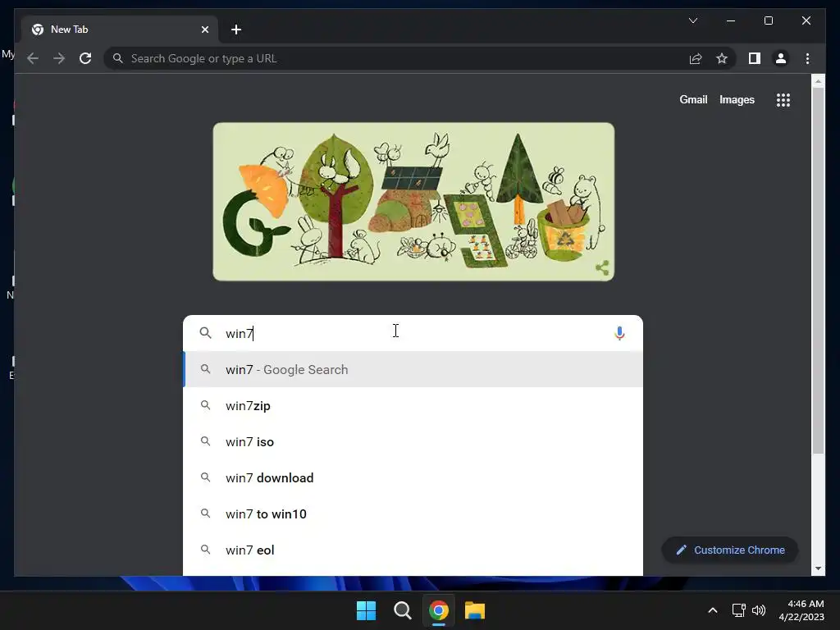Image resolution: width=840 pixels, height=630 pixels.
Task: Click in the Google search box text
Action: (415, 333)
